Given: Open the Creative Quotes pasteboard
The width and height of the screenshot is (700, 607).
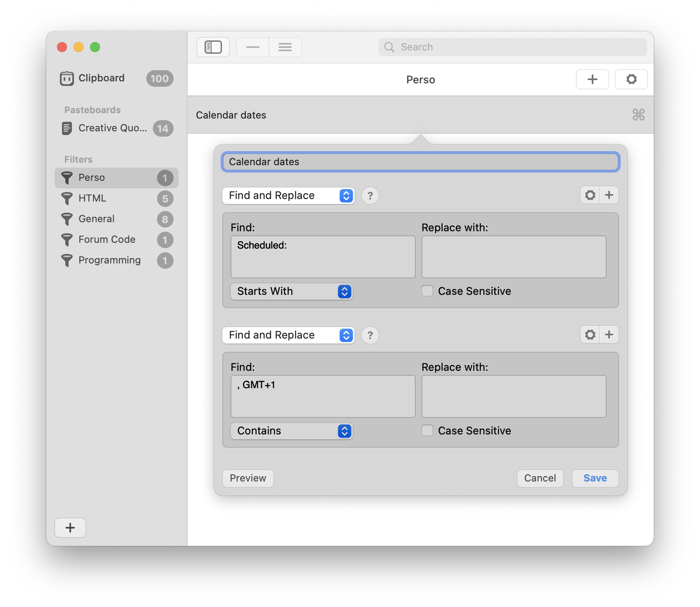Looking at the screenshot, I should (112, 128).
